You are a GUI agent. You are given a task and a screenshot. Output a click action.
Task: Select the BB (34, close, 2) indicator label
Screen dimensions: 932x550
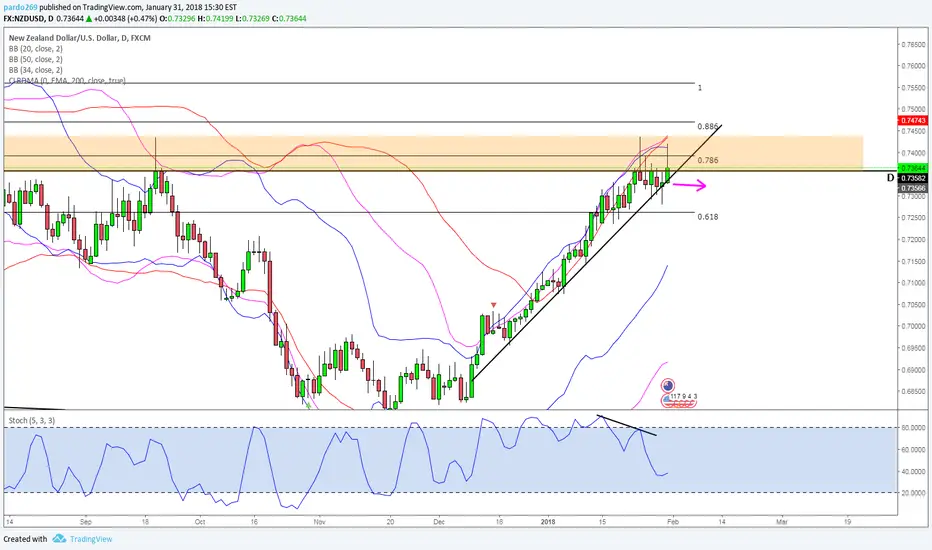point(36,70)
